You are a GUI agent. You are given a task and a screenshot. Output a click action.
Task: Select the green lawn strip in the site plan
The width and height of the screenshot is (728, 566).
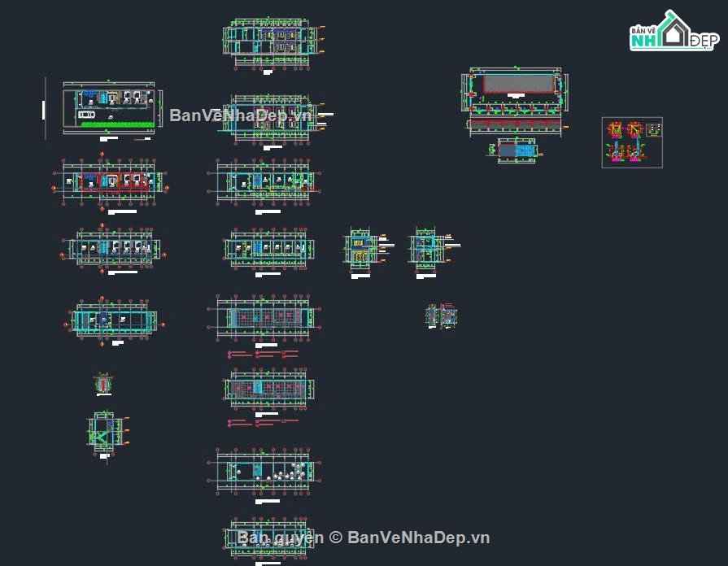tap(118, 124)
